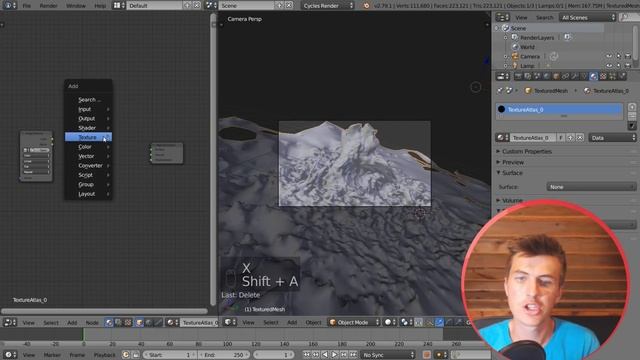Open Object menu in 3D viewport header
The height and width of the screenshot is (360, 640).
313,322
